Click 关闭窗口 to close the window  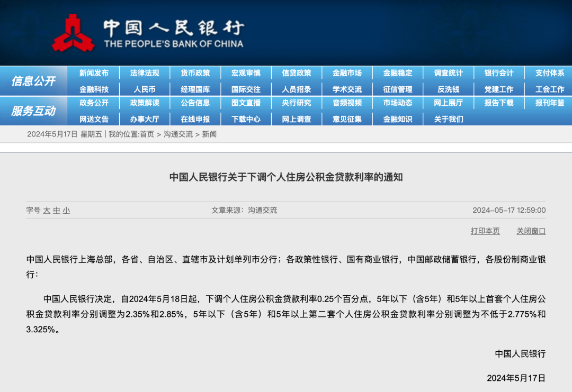click(531, 231)
